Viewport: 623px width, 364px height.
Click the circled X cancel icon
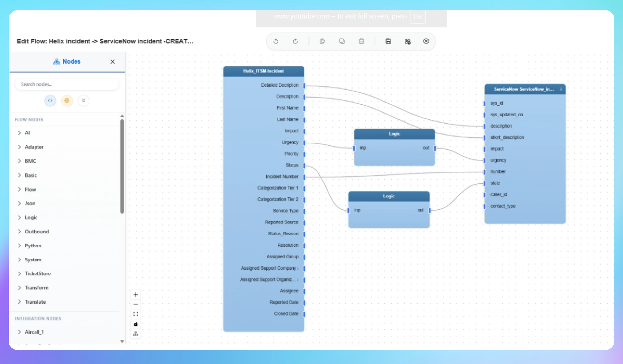[x=426, y=41]
